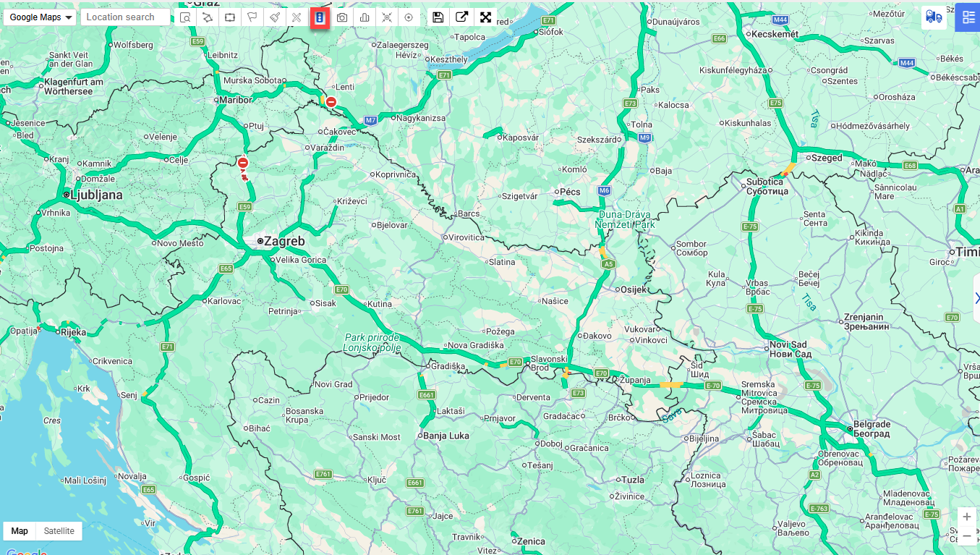Select the polygon drawing tool
This screenshot has height=555, width=980.
(x=208, y=17)
